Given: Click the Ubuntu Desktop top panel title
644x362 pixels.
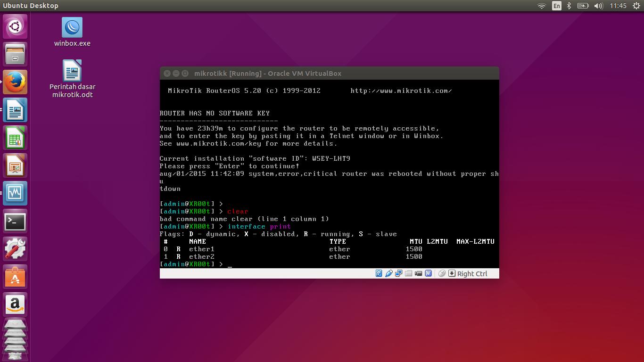Looking at the screenshot, I should coord(31,6).
